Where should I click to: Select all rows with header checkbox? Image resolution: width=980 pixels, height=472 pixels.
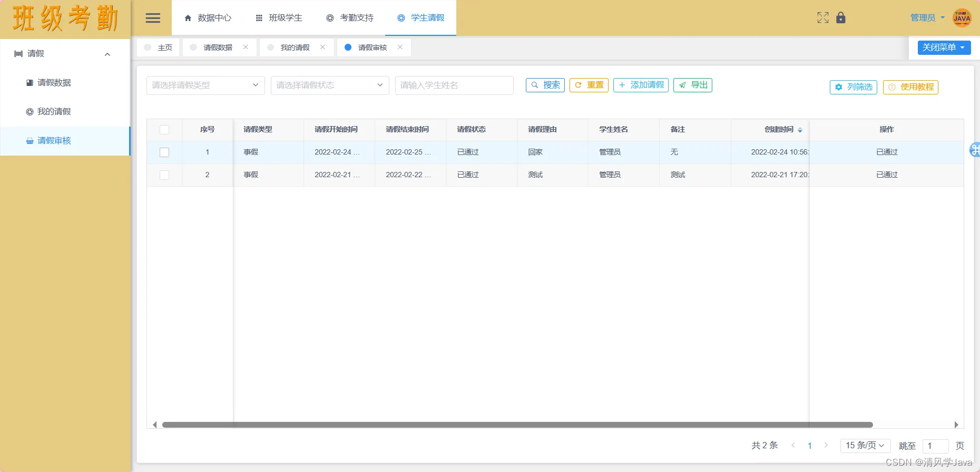point(164,130)
